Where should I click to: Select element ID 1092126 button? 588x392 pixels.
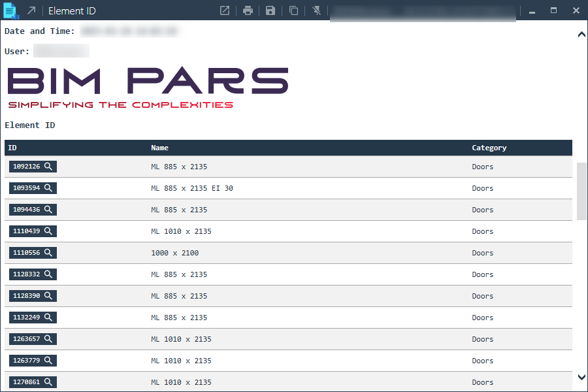click(x=33, y=167)
